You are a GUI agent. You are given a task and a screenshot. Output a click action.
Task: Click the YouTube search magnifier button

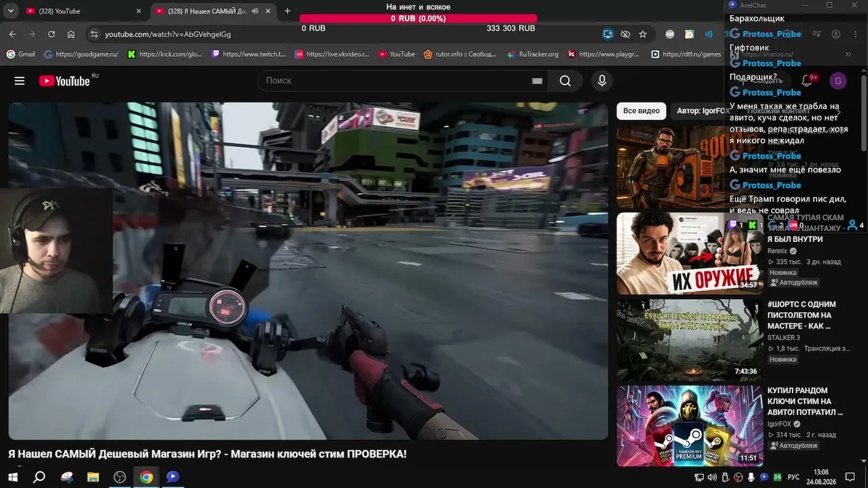tap(565, 81)
